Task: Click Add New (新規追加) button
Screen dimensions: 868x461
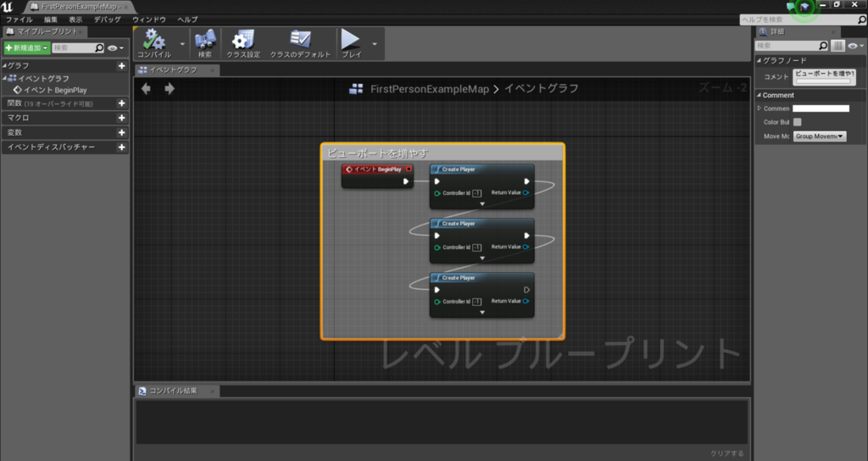Action: (x=26, y=48)
